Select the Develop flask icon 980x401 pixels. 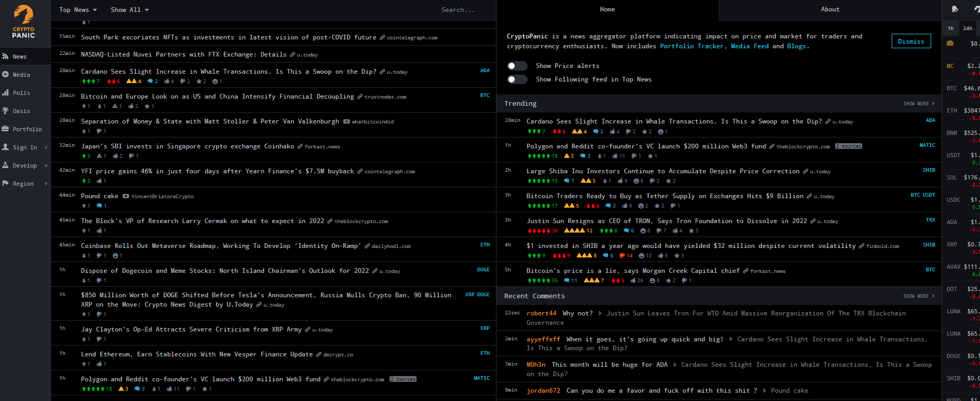pyautogui.click(x=6, y=165)
